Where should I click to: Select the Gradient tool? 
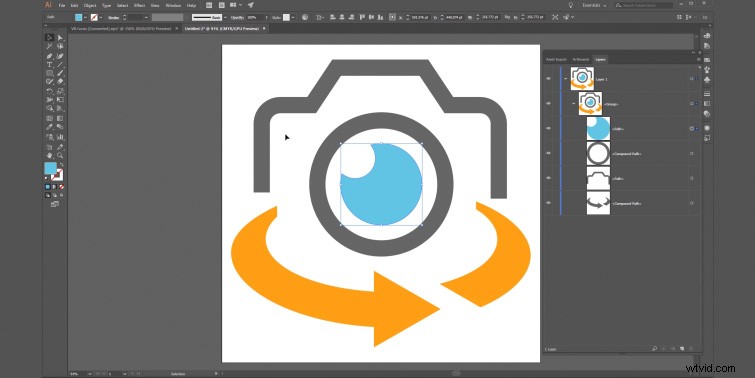pyautogui.click(x=60, y=118)
